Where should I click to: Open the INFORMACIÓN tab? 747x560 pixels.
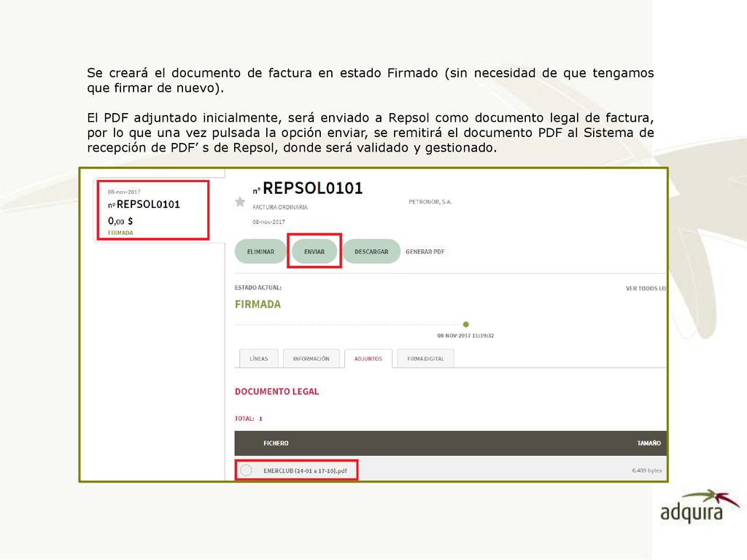pos(311,359)
